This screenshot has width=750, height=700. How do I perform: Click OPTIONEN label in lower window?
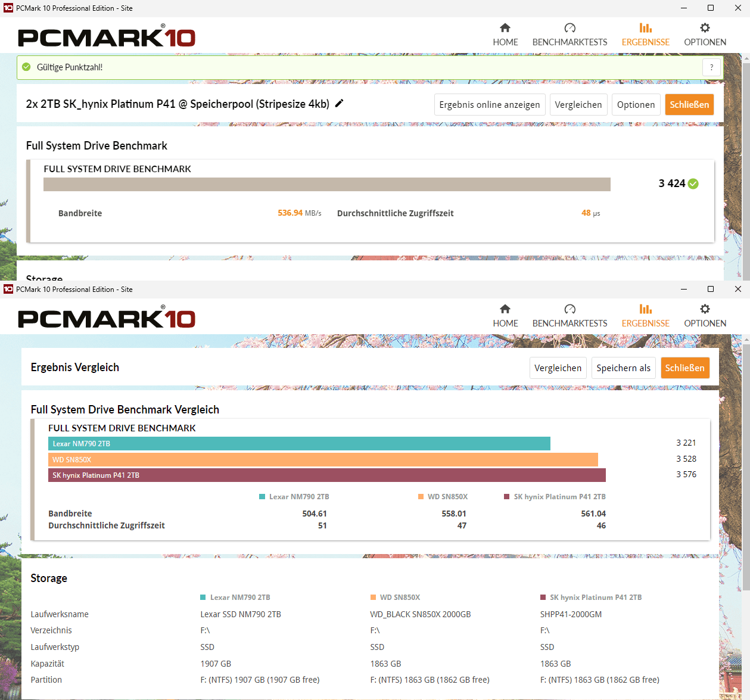coord(705,323)
